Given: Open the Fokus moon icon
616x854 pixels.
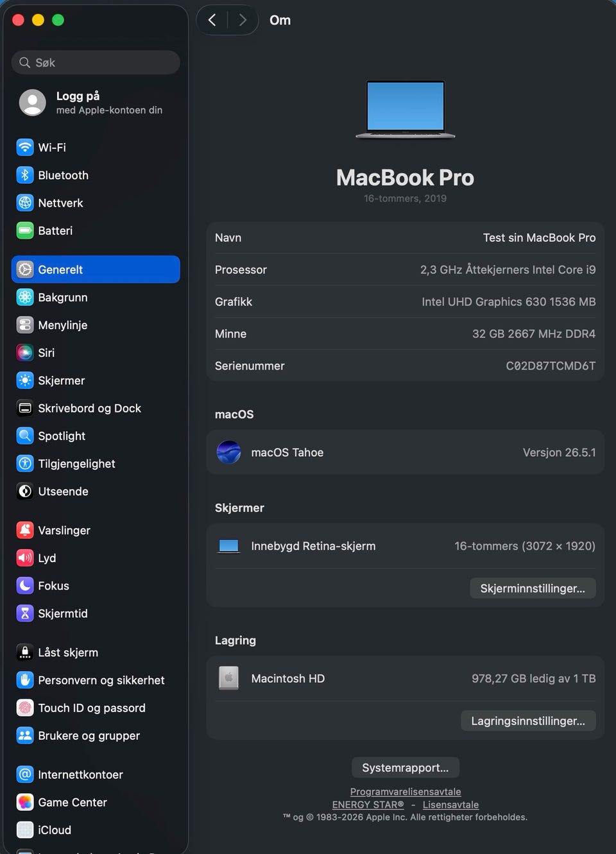Looking at the screenshot, I should pyautogui.click(x=25, y=586).
